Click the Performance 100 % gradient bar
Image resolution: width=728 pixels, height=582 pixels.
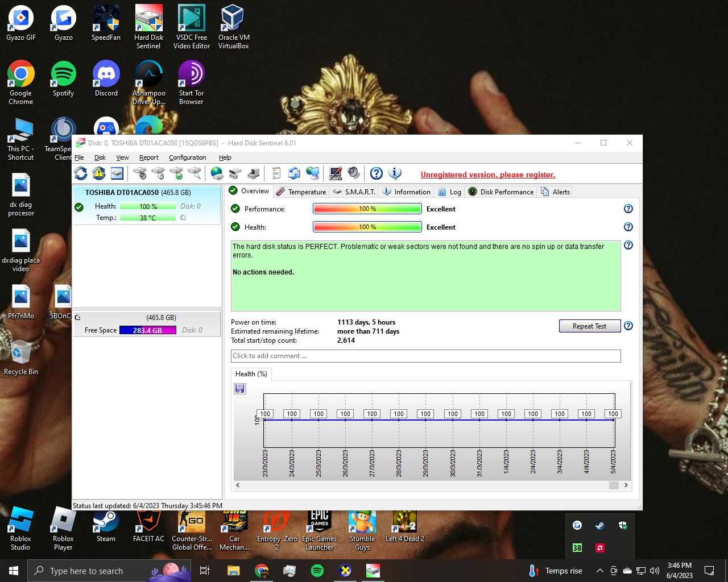point(367,209)
